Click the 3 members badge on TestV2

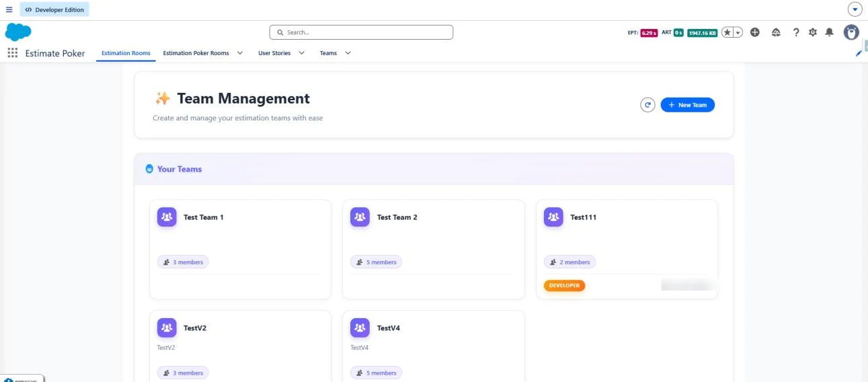pos(183,373)
